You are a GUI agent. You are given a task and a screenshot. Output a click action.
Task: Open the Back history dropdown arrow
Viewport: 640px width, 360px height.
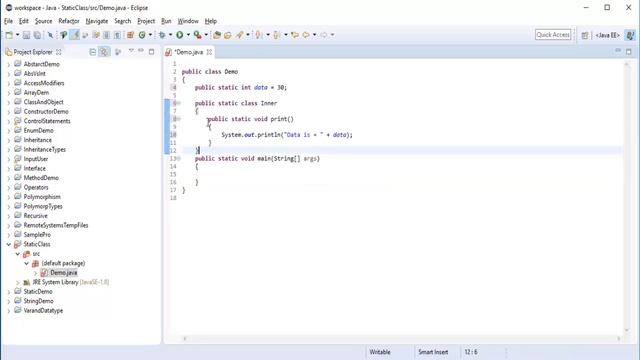pos(314,35)
